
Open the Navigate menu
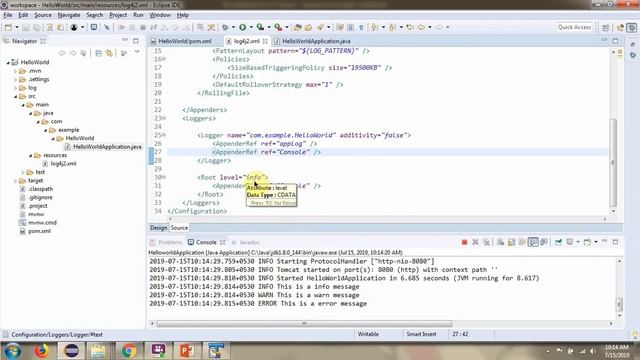click(69, 15)
